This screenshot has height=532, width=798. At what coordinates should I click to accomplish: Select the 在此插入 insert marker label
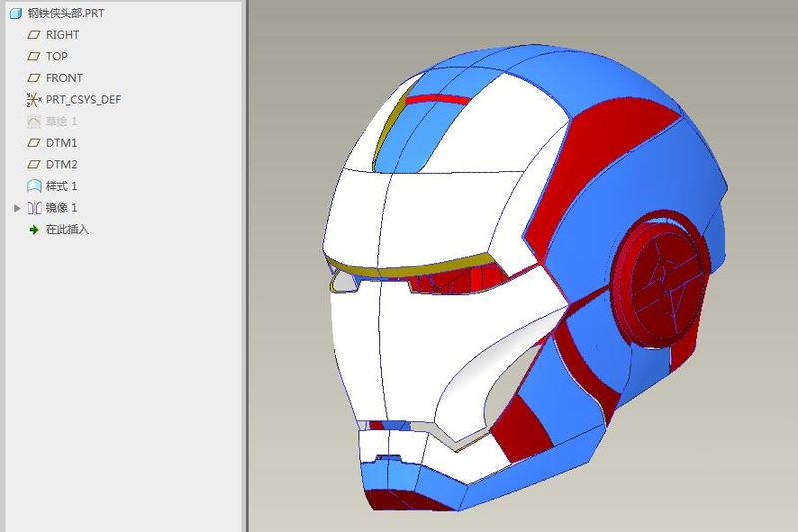67,230
